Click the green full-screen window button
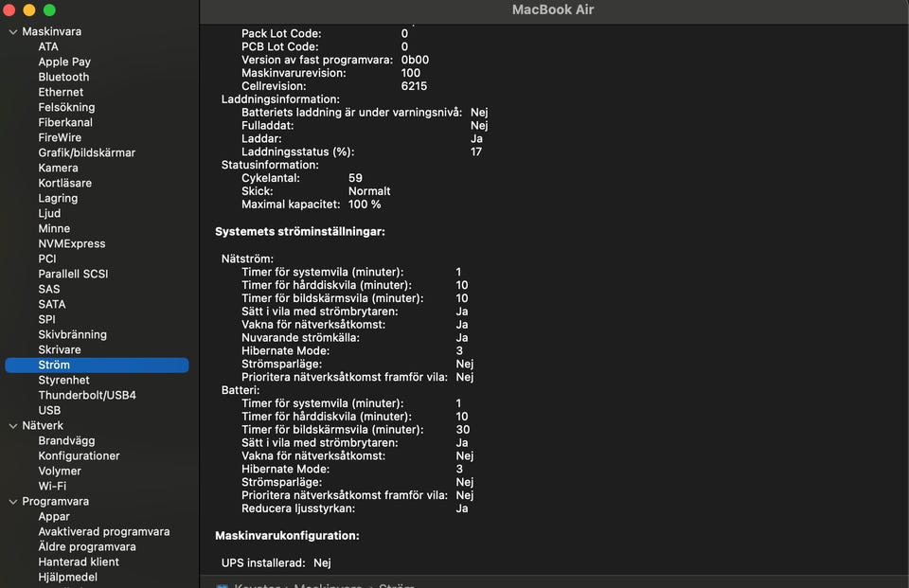The width and height of the screenshot is (909, 588). [x=49, y=9]
